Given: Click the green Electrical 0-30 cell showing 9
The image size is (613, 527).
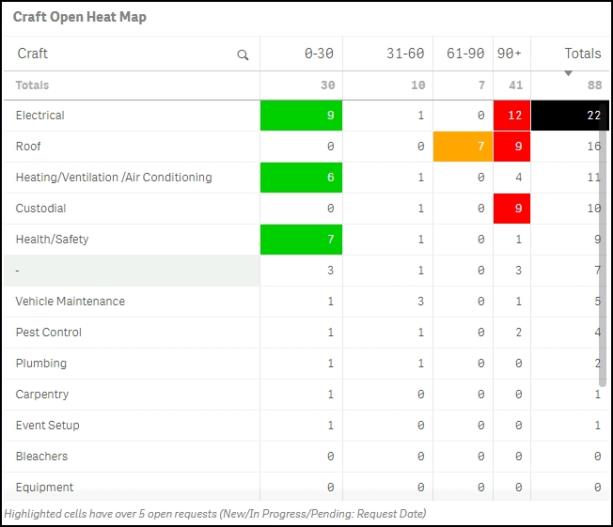Looking at the screenshot, I should (x=301, y=115).
